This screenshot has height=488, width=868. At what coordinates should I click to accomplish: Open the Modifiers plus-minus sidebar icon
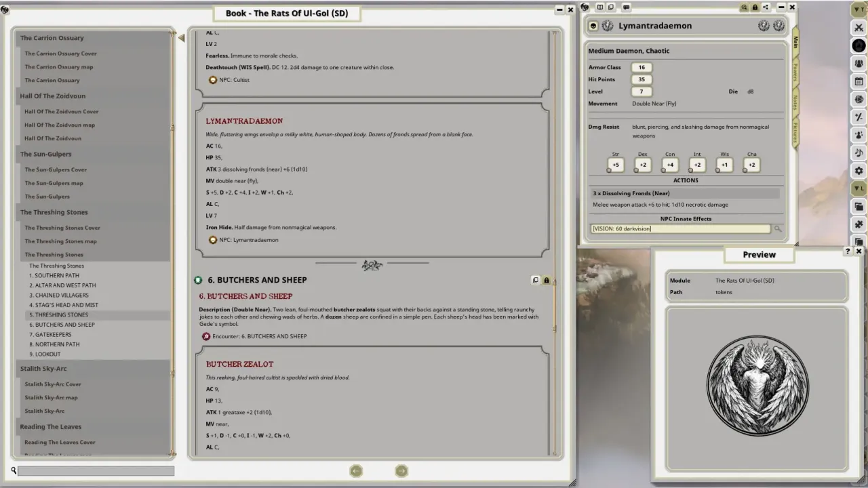[x=859, y=117]
